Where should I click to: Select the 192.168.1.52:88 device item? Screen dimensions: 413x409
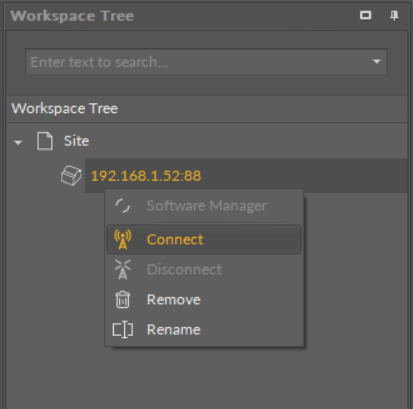click(146, 176)
